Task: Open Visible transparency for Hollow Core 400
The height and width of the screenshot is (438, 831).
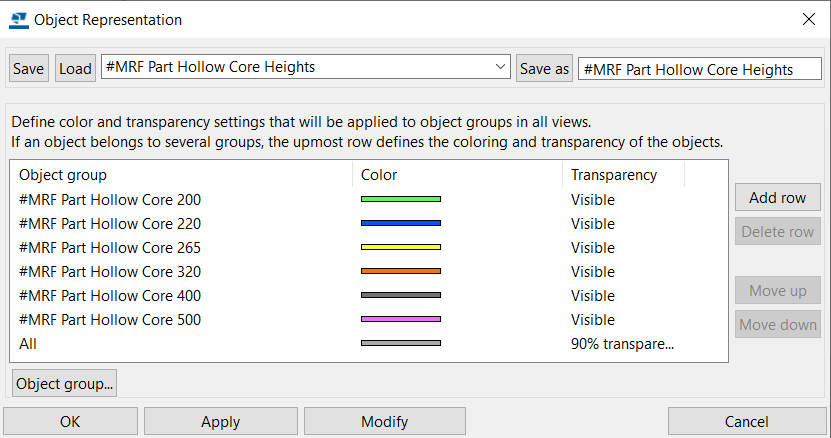Action: coord(593,295)
